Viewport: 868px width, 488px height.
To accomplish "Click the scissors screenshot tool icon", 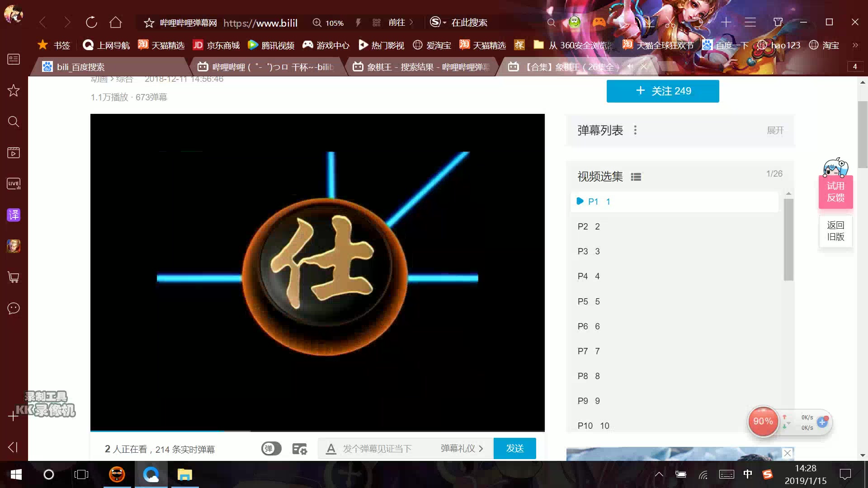I will tap(670, 22).
